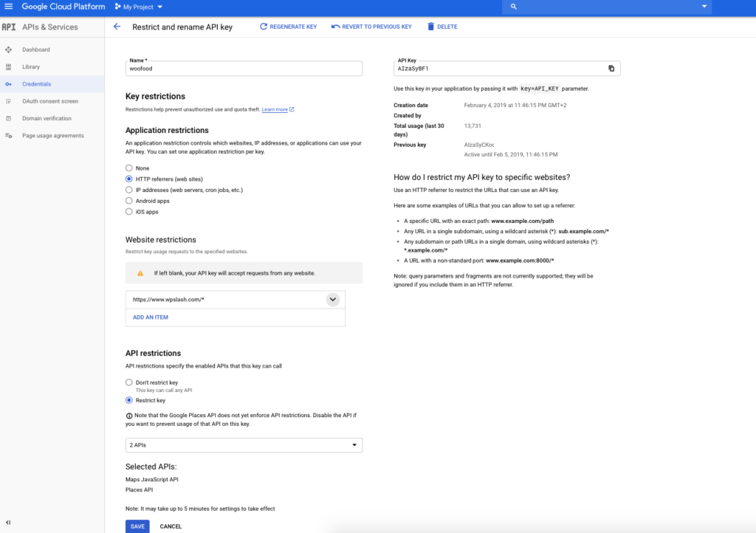756x533 pixels.
Task: Open OAuth consent screen in sidebar
Action: pyautogui.click(x=52, y=101)
